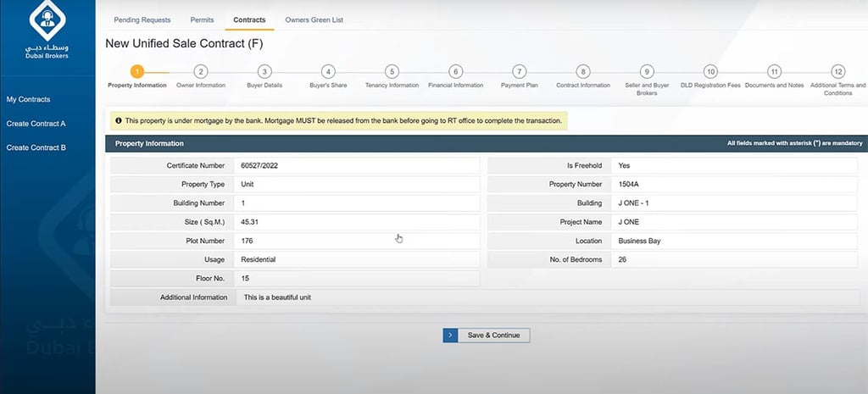Click the Usage value Residential
This screenshot has height=394, width=868.
(258, 259)
